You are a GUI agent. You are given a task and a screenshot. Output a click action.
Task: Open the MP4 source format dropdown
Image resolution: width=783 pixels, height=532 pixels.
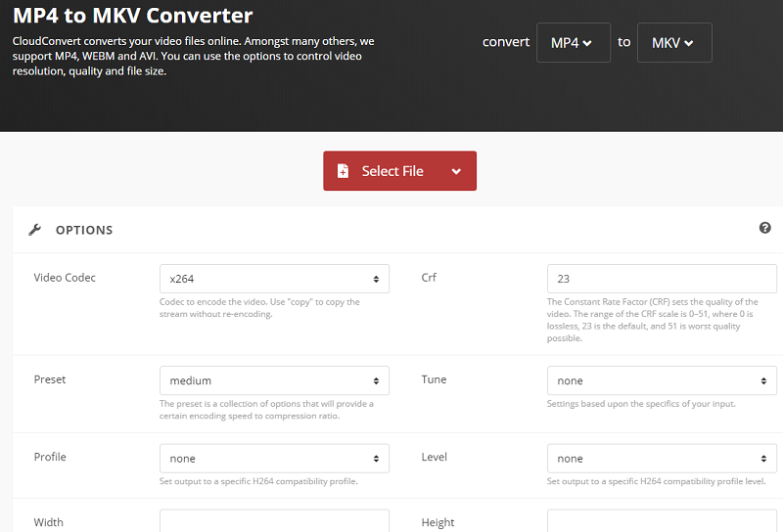(x=573, y=43)
